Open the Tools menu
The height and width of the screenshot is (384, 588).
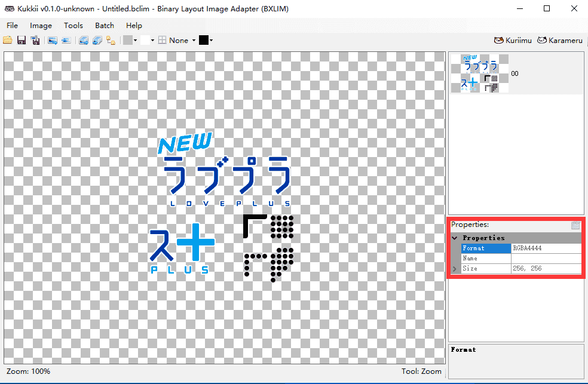[73, 26]
